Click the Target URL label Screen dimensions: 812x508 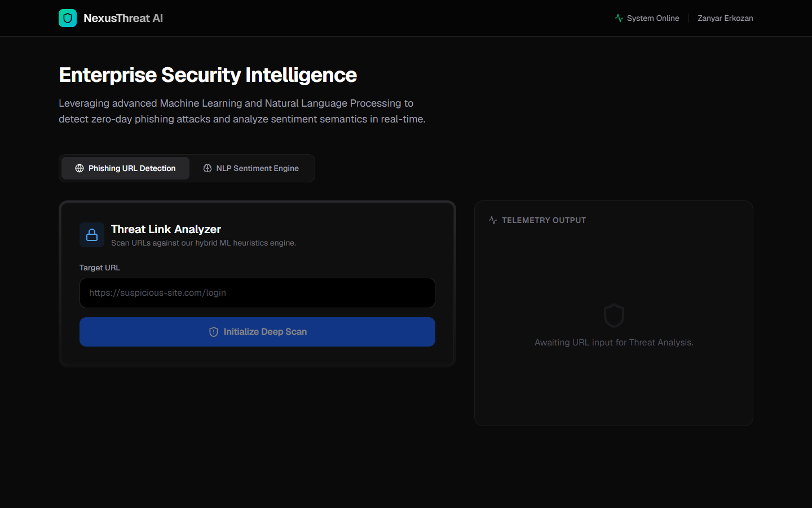(100, 268)
